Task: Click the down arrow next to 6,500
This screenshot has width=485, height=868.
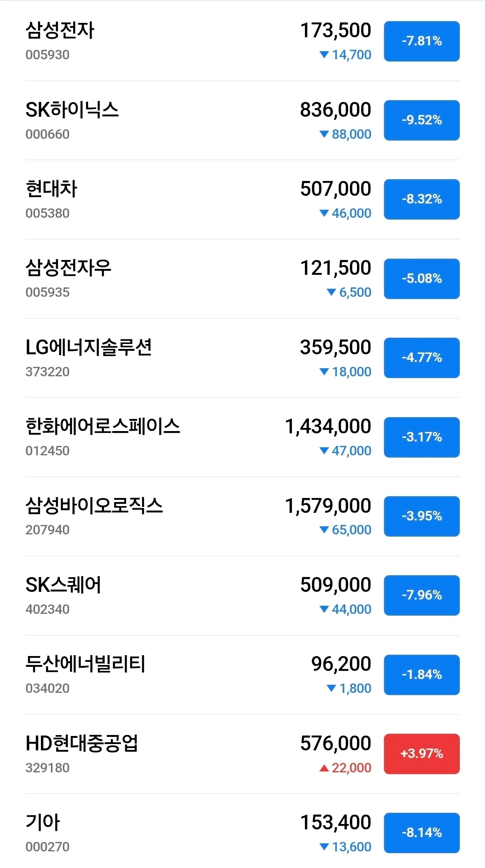Action: 331,292
